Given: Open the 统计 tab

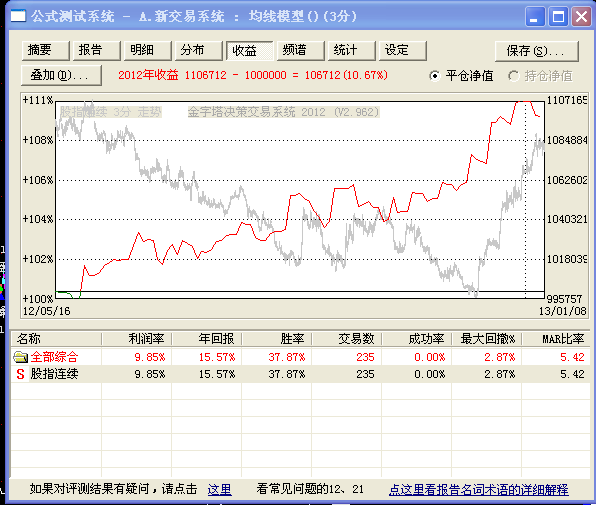Looking at the screenshot, I should [352, 51].
